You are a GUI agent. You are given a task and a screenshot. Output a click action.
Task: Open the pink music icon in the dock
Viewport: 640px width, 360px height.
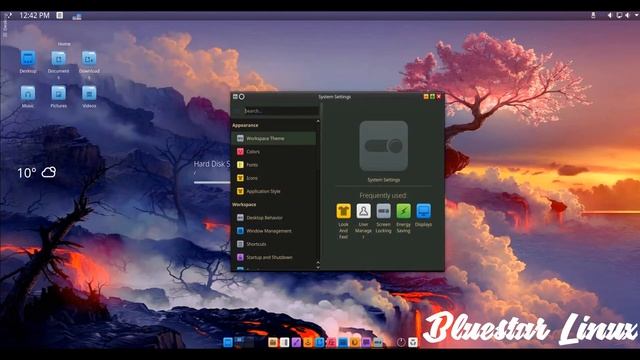[331, 342]
